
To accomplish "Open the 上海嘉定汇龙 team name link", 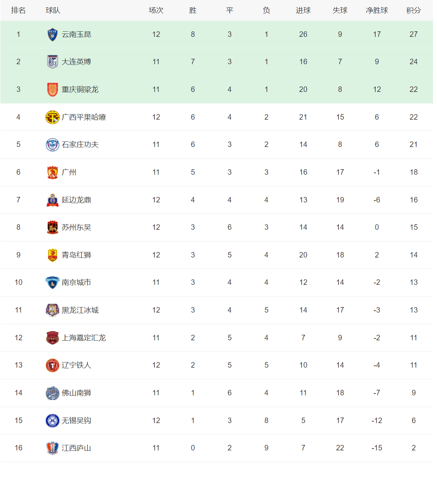I will pyautogui.click(x=84, y=338).
